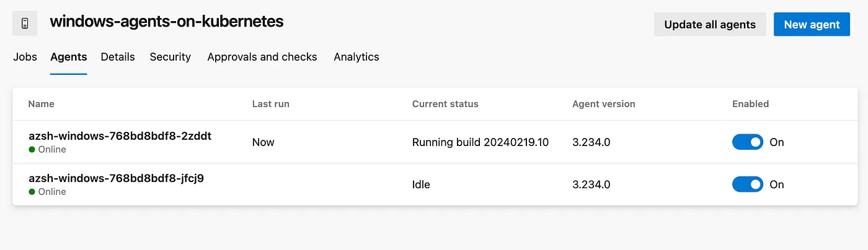This screenshot has height=250, width=868.
Task: Click green Online status dot for jfcj9 agent
Action: pos(32,192)
